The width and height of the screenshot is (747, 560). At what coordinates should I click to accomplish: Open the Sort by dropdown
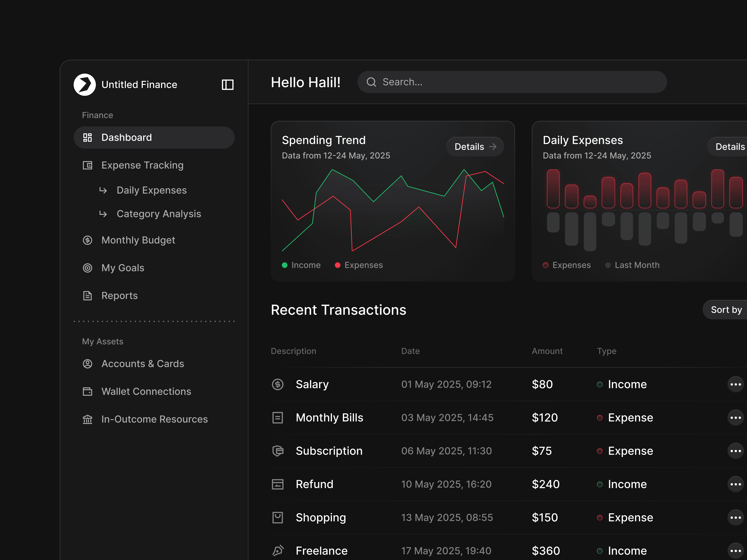726,310
